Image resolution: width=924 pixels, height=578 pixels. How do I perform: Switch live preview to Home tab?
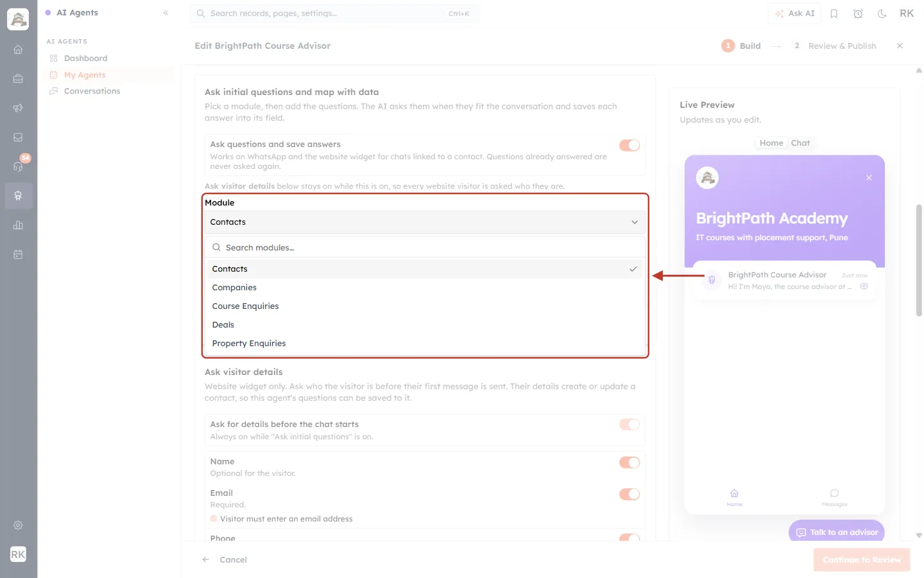coord(771,143)
